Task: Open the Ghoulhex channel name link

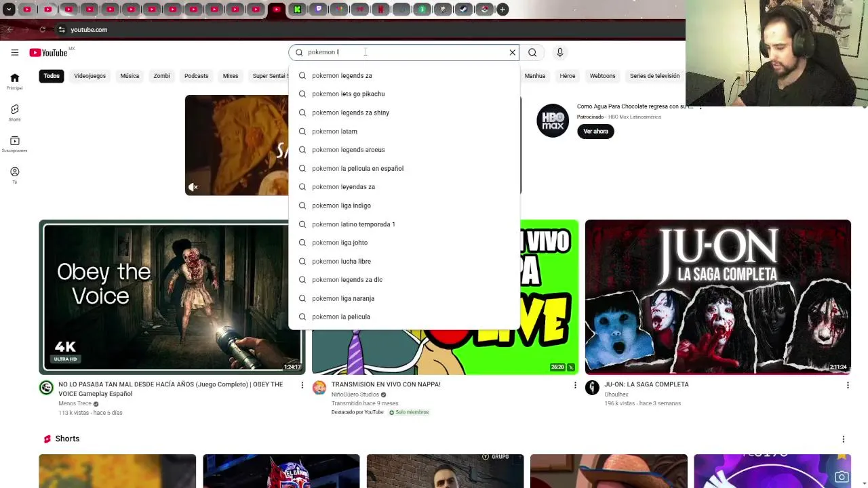Action: (x=616, y=394)
